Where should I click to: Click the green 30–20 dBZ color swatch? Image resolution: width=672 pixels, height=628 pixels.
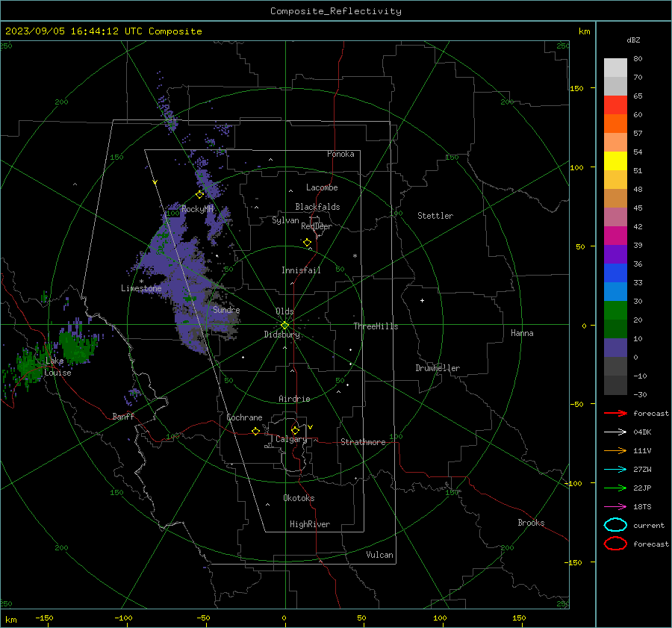(x=615, y=311)
